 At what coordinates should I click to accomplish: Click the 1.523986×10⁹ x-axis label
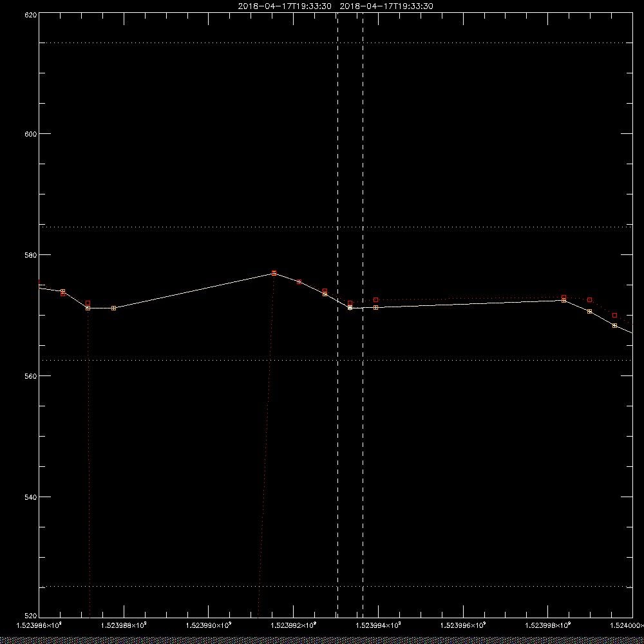[x=39, y=625]
